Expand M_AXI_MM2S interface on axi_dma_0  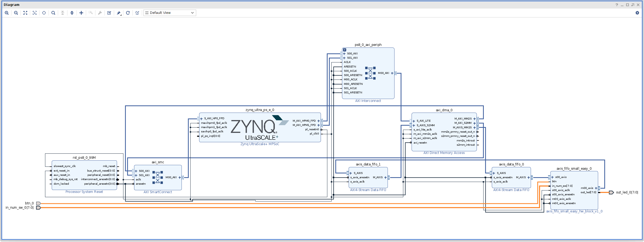click(474, 119)
